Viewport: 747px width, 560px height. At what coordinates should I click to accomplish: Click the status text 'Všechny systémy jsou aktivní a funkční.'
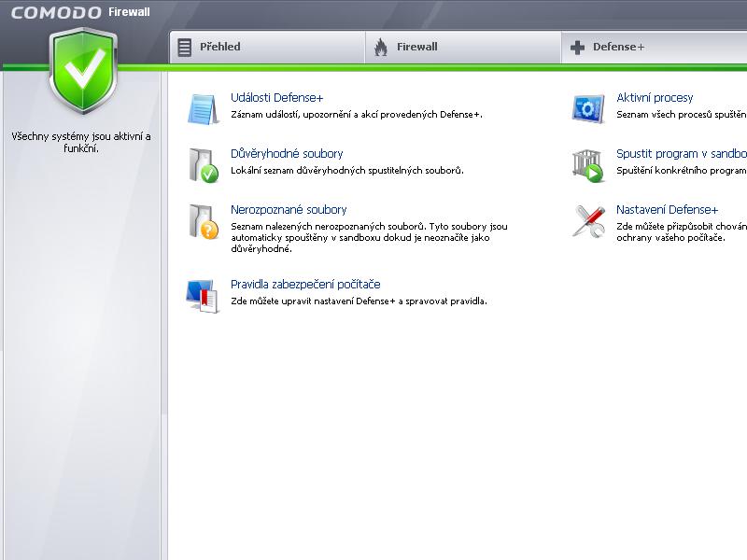point(81,143)
